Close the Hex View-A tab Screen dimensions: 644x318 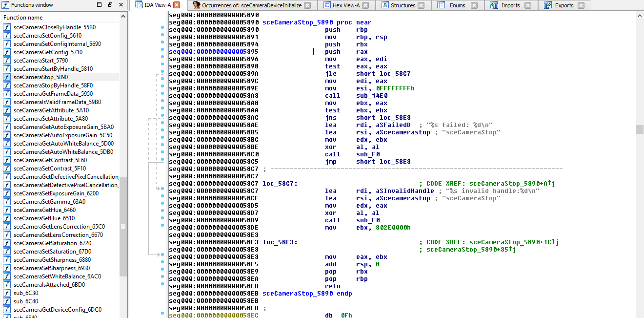pos(365,5)
